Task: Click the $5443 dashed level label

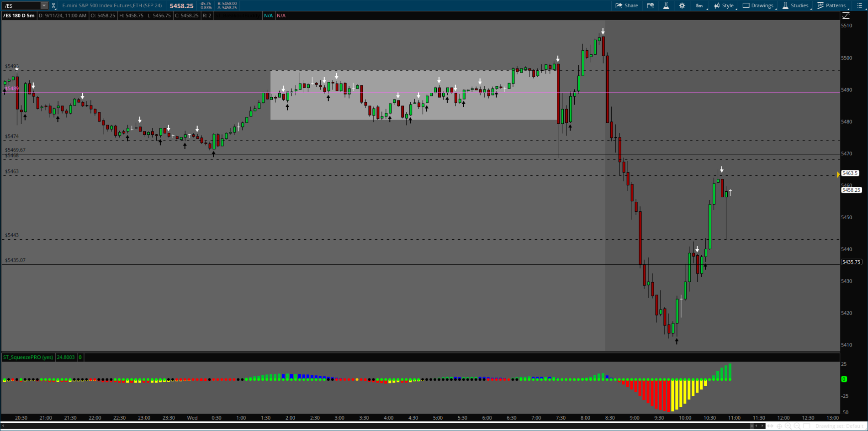Action: click(12, 235)
